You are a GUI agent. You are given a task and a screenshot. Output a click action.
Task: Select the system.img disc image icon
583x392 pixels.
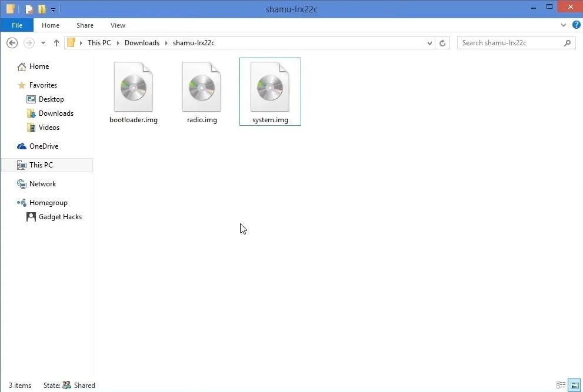(x=270, y=87)
